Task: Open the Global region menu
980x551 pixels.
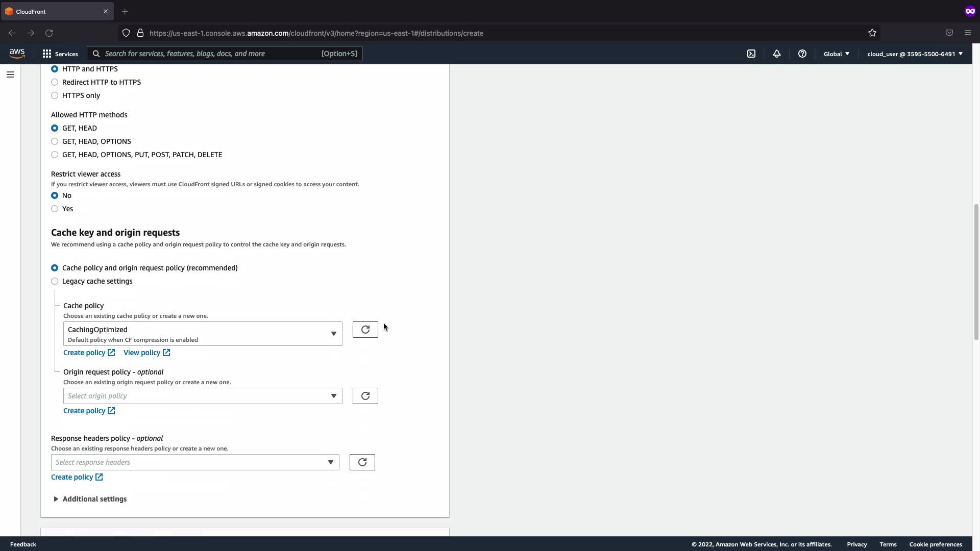Action: (836, 54)
